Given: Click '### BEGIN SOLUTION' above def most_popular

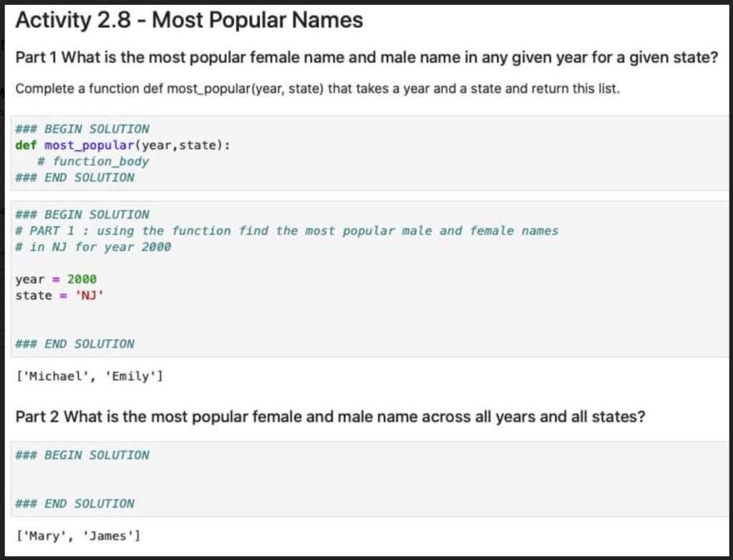Looking at the screenshot, I should click(82, 129).
